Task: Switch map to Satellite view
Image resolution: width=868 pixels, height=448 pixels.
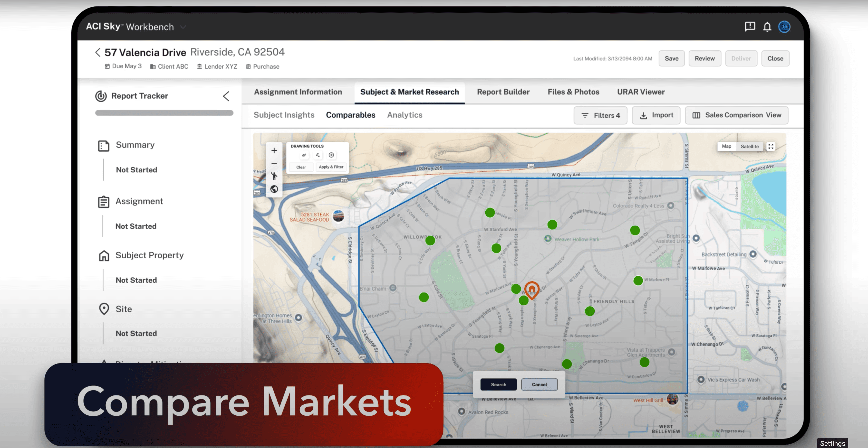Action: 749,146
